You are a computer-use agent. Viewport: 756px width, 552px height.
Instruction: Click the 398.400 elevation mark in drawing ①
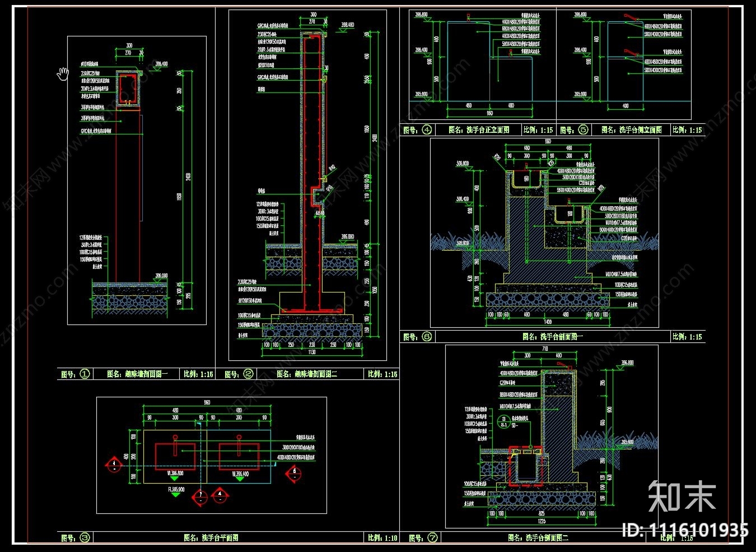click(x=161, y=64)
